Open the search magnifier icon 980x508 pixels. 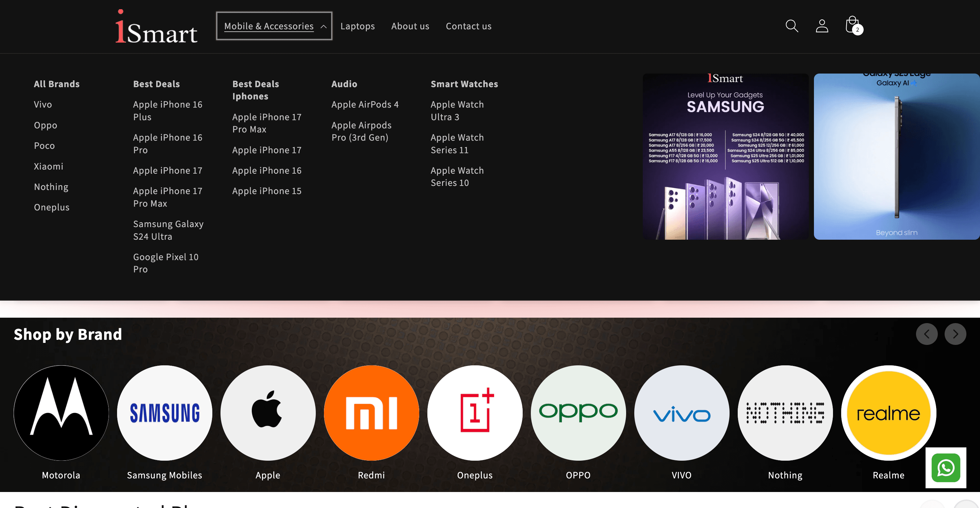coord(792,26)
